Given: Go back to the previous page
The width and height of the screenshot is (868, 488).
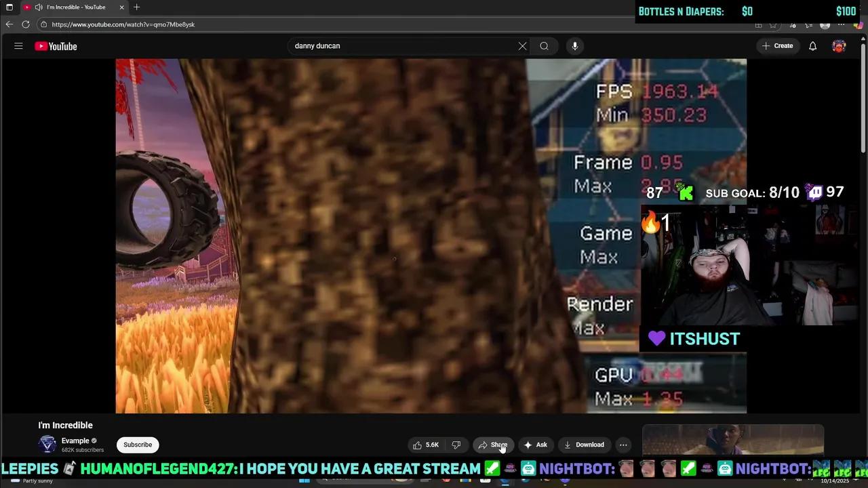Looking at the screenshot, I should point(9,24).
